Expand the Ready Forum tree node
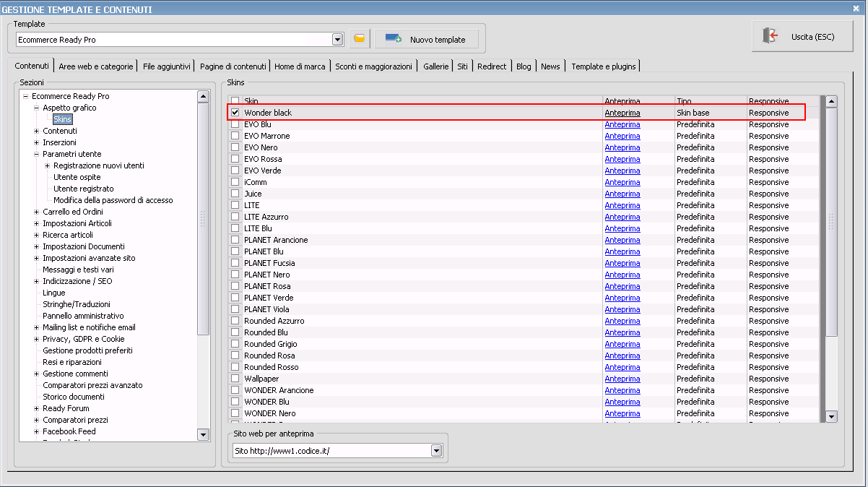The width and height of the screenshot is (868, 487). tap(36, 408)
